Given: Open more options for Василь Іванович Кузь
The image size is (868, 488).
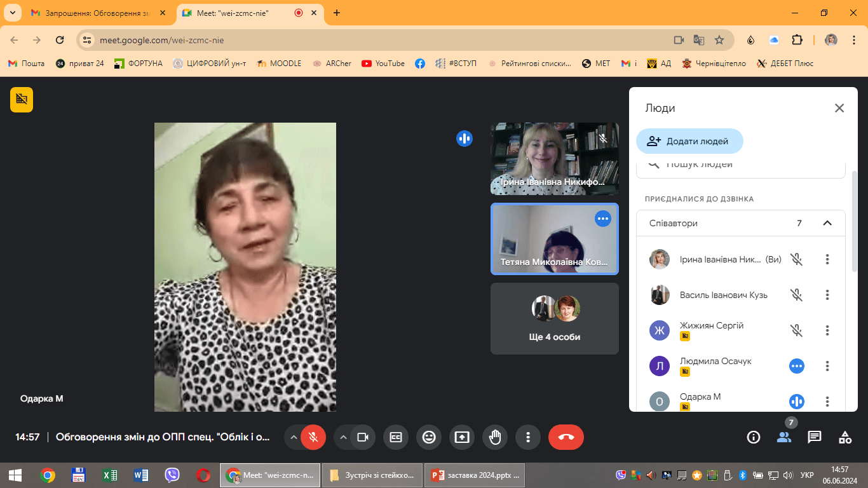Looking at the screenshot, I should [827, 295].
